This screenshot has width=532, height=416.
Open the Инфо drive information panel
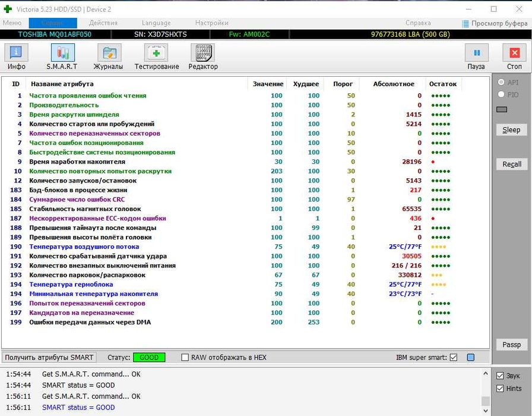pos(17,57)
